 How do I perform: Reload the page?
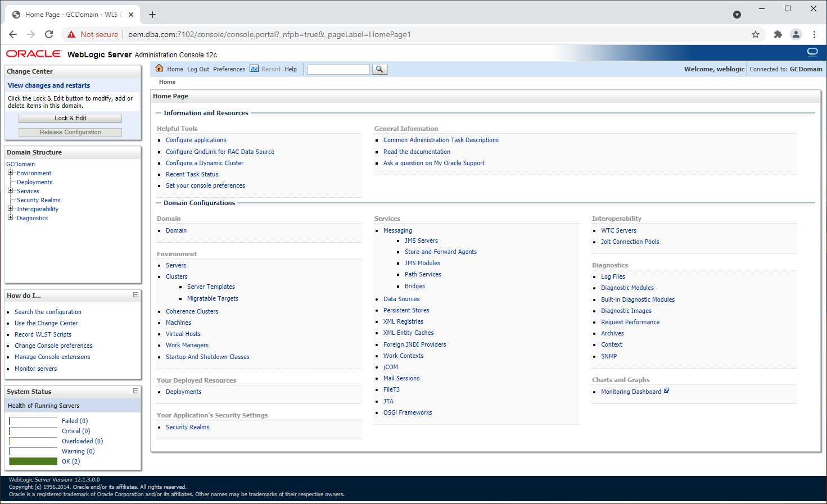click(x=49, y=34)
